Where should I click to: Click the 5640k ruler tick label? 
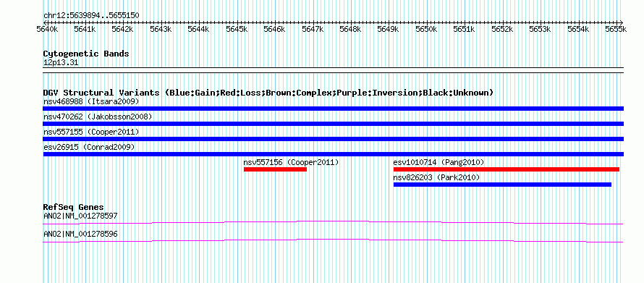(47, 29)
